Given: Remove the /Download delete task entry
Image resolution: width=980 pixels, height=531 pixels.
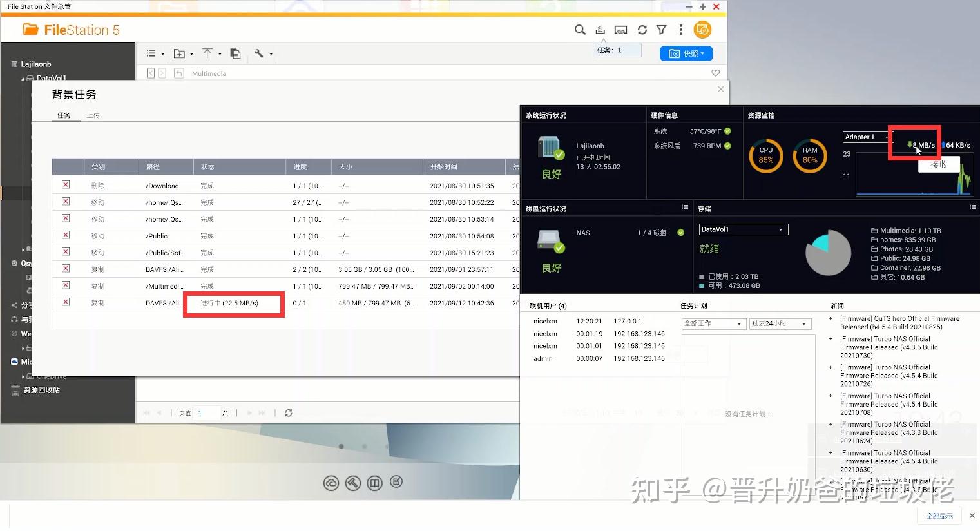Looking at the screenshot, I should pos(66,185).
